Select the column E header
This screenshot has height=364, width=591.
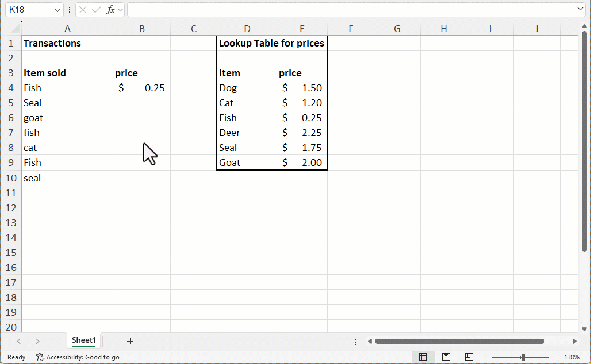pyautogui.click(x=302, y=29)
